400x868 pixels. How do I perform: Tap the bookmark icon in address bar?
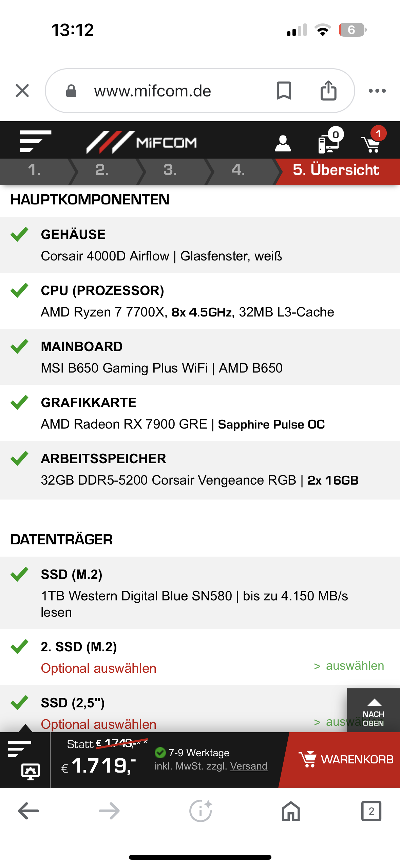(284, 91)
